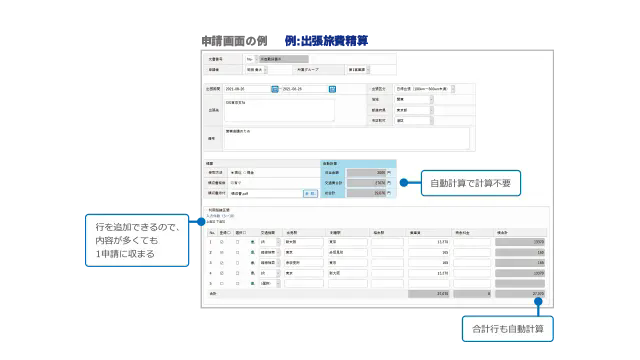Viewport: 640px width, 360px height.
Task: Tick the receipt available checkbox
Action: [x=232, y=183]
